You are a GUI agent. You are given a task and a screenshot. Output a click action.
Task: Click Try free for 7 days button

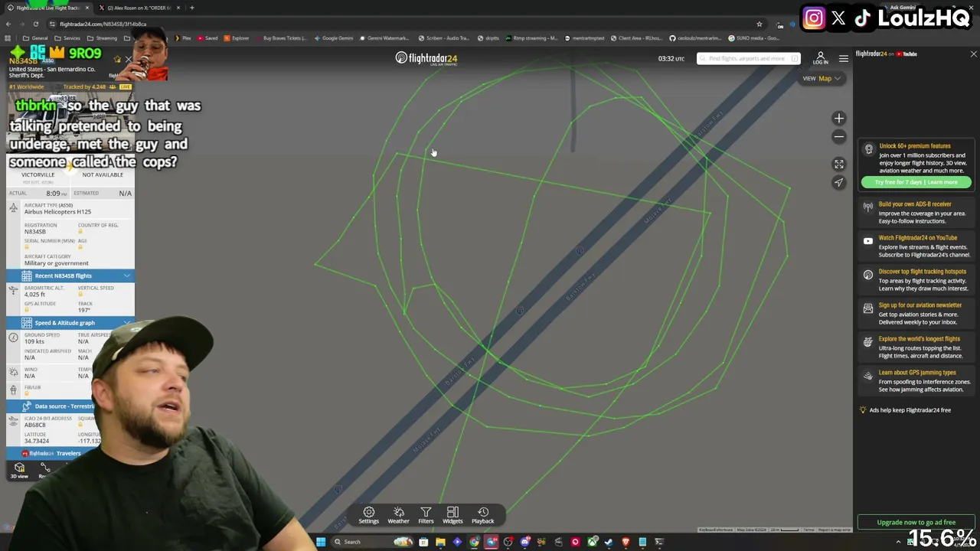coord(916,182)
